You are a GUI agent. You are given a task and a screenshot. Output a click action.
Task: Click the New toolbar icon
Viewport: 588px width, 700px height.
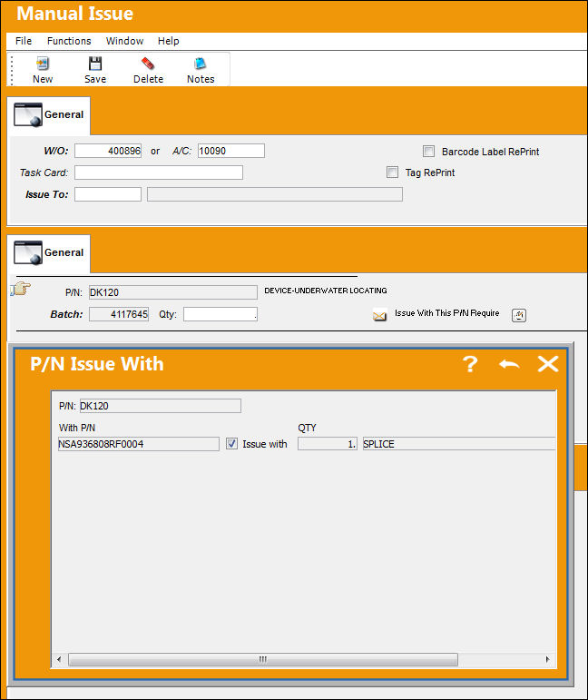[x=43, y=64]
